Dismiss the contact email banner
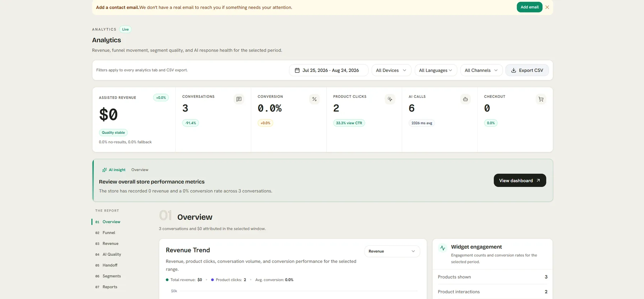The width and height of the screenshot is (644, 299). point(547,7)
